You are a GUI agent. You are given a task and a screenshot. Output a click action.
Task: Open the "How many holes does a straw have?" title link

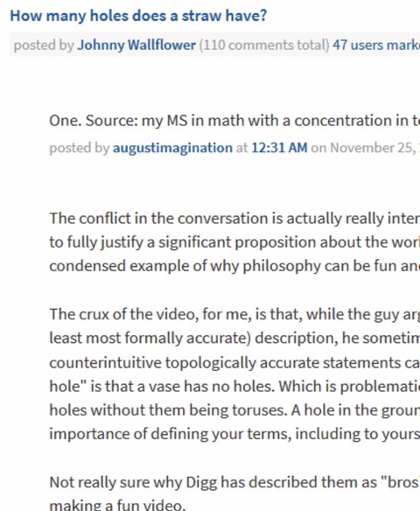[138, 16]
